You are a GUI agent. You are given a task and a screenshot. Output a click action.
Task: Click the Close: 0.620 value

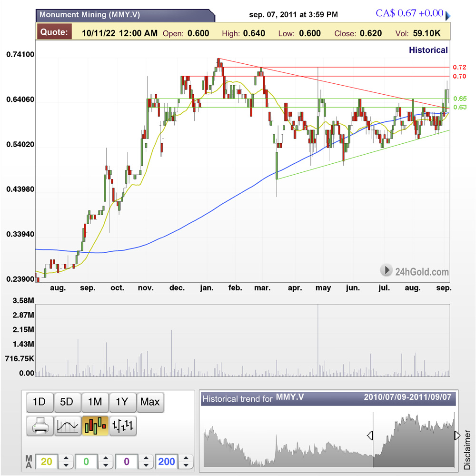[x=358, y=33]
